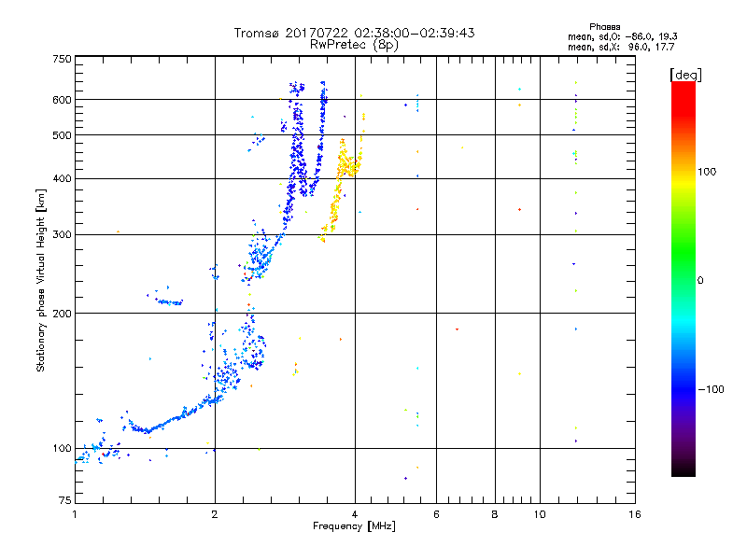This screenshot has width=747, height=560.
Task: Click the x-axis tick label '6'
Action: click(x=436, y=514)
